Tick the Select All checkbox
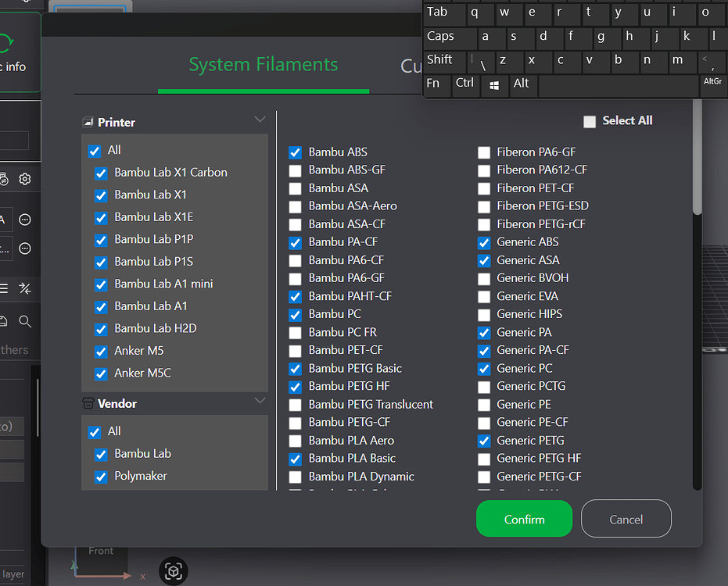 coord(590,122)
